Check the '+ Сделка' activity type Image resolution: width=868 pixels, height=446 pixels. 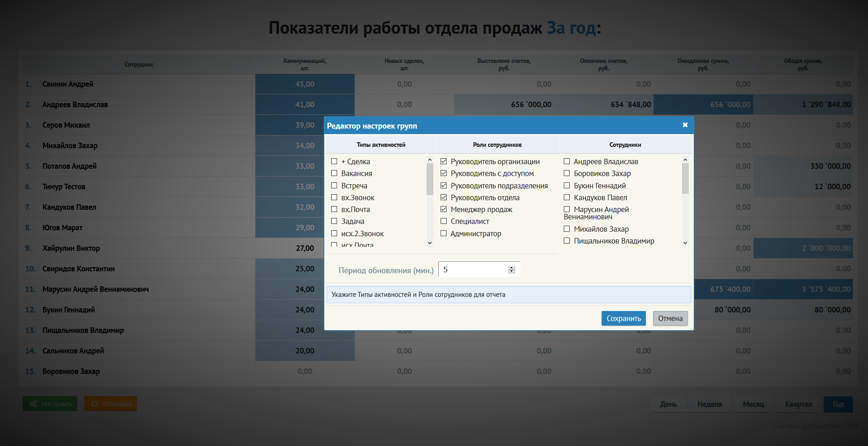click(334, 161)
